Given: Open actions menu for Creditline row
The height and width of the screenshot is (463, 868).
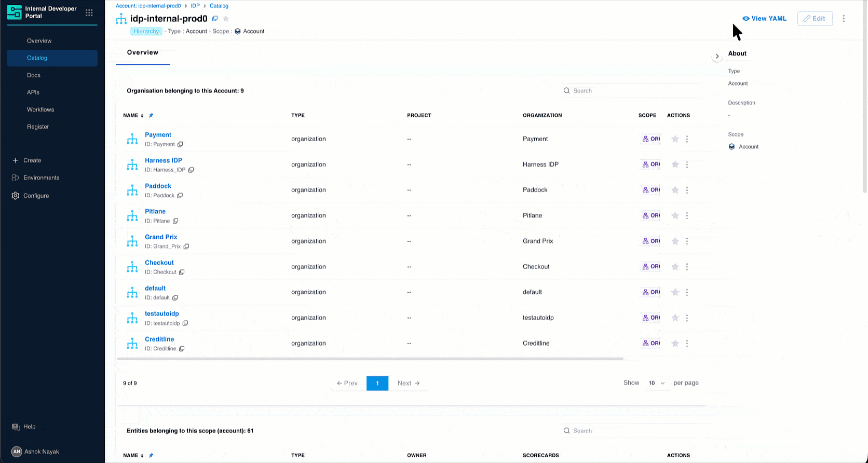Looking at the screenshot, I should tap(687, 343).
